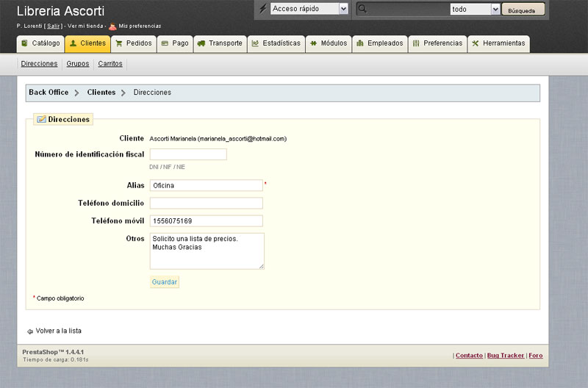Click the Libreria Ascorti shop title
Screen dimensions: 588x388
tap(60, 11)
